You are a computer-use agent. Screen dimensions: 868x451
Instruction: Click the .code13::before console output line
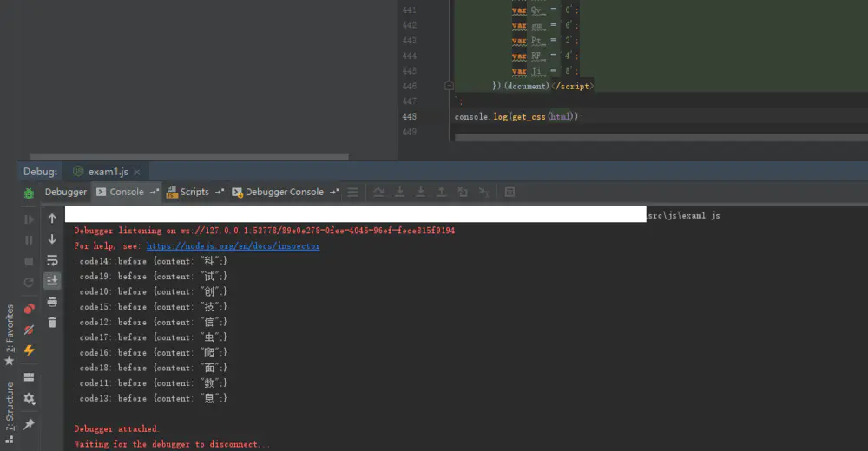click(x=150, y=398)
